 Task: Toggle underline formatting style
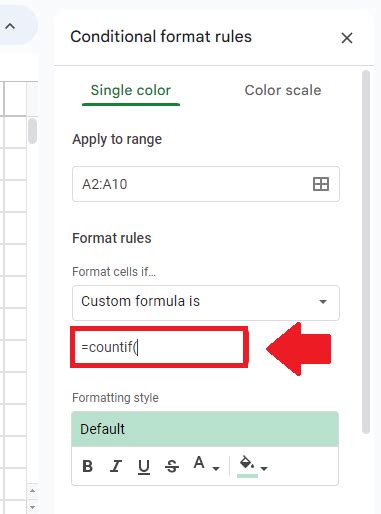144,466
